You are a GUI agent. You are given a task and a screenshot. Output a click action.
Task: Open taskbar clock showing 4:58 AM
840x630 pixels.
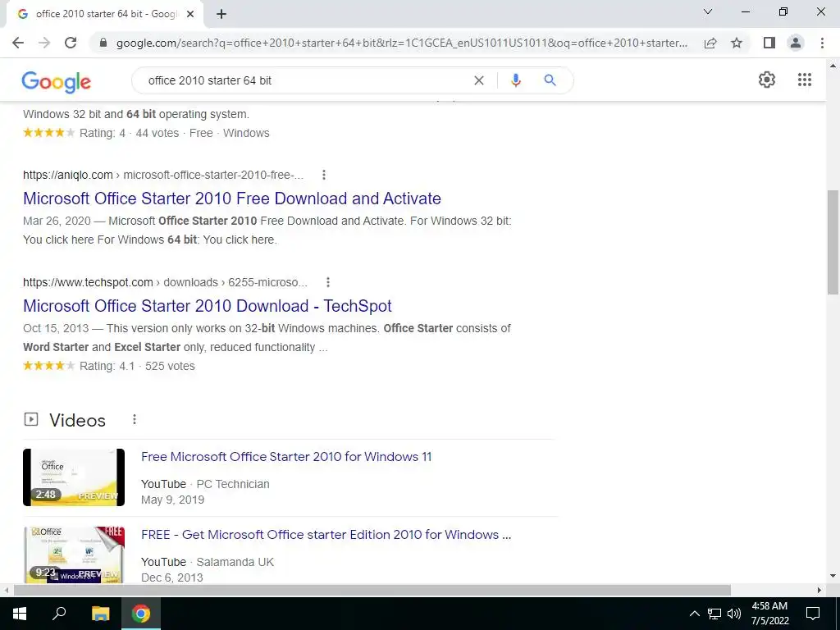click(769, 614)
